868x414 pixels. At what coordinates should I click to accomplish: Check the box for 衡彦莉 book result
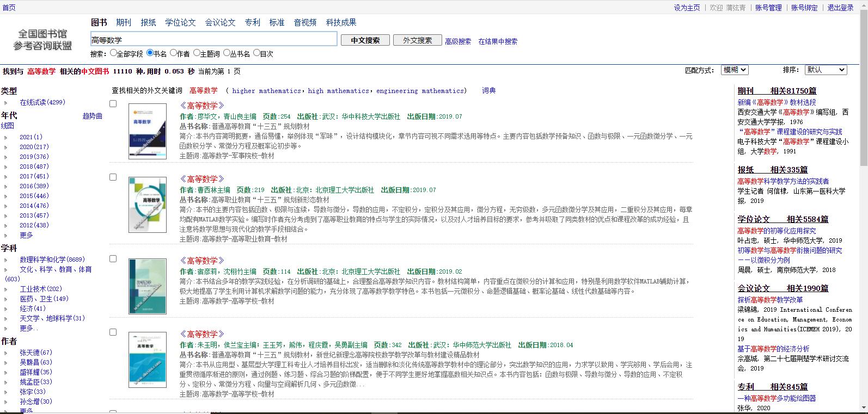tap(113, 258)
